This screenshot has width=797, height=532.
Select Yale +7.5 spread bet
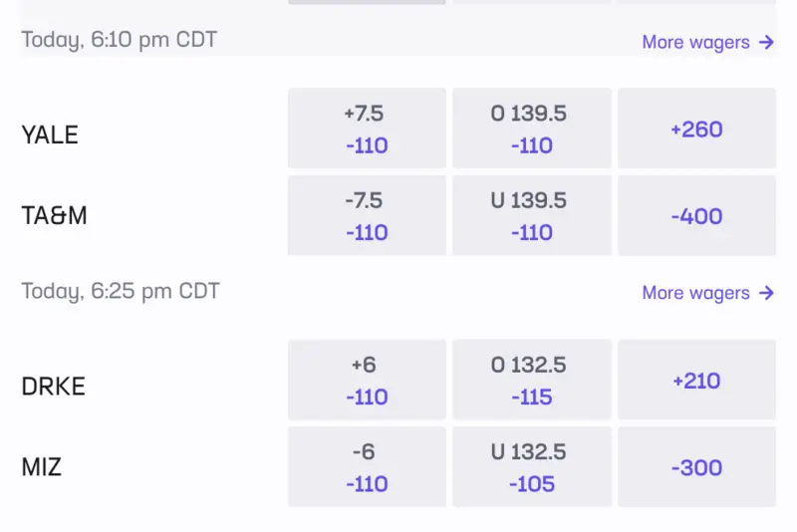[367, 129]
